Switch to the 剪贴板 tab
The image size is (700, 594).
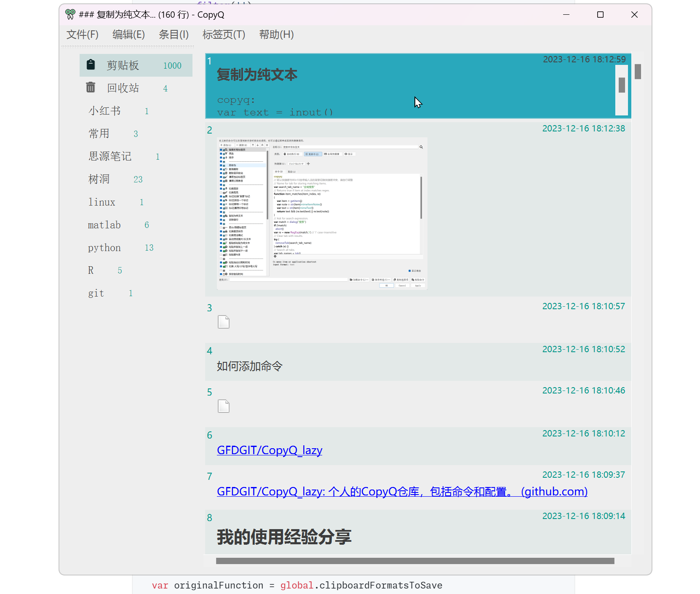coord(136,65)
